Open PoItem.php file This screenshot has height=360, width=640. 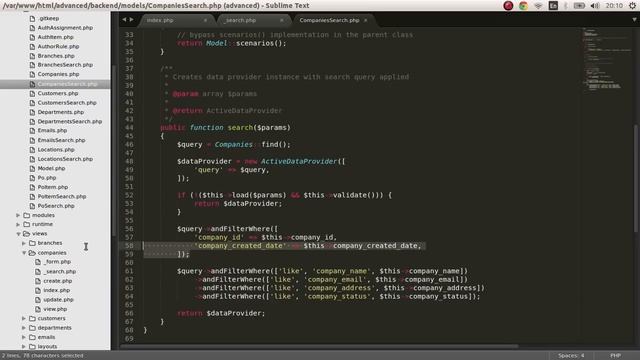pyautogui.click(x=53, y=187)
